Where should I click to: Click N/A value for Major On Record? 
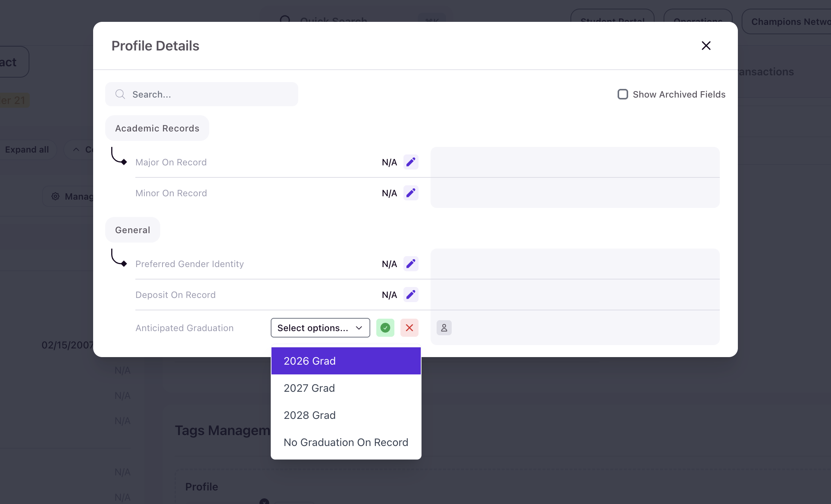pos(389,162)
